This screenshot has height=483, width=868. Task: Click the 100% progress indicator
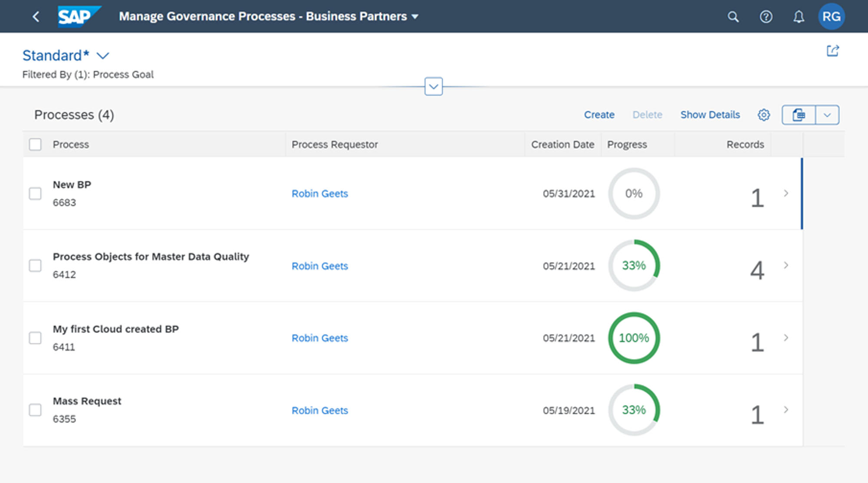coord(634,338)
